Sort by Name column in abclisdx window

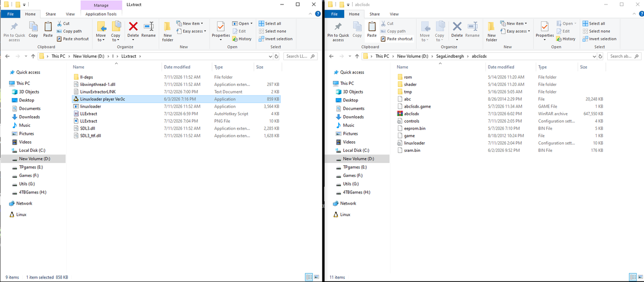pos(403,67)
